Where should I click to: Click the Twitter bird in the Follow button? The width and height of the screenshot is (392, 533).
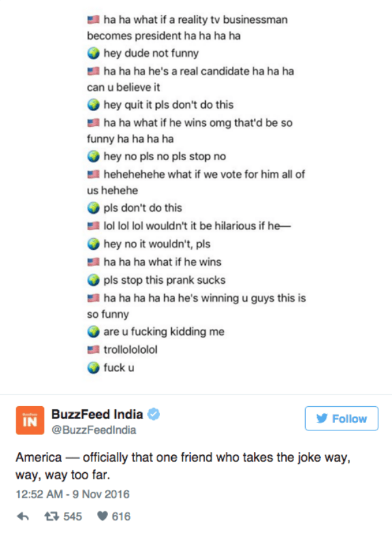(x=322, y=419)
